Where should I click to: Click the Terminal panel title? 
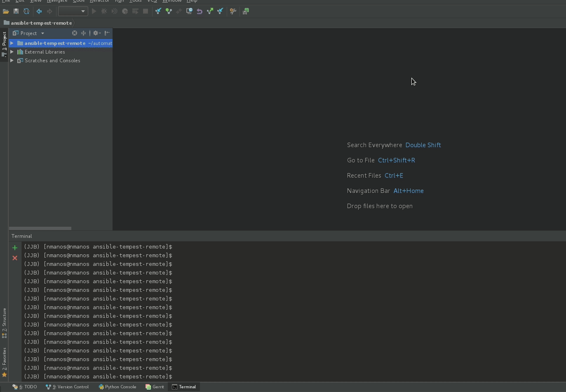(21, 236)
